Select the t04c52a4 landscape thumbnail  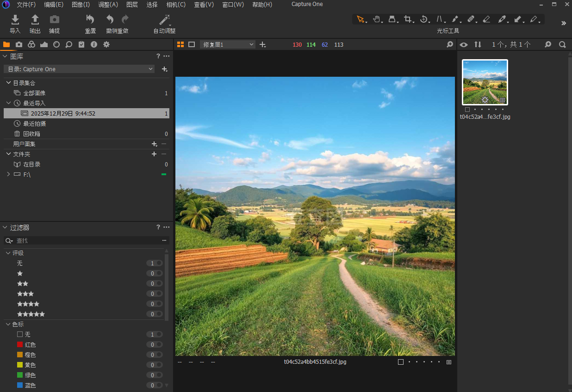[x=485, y=82]
